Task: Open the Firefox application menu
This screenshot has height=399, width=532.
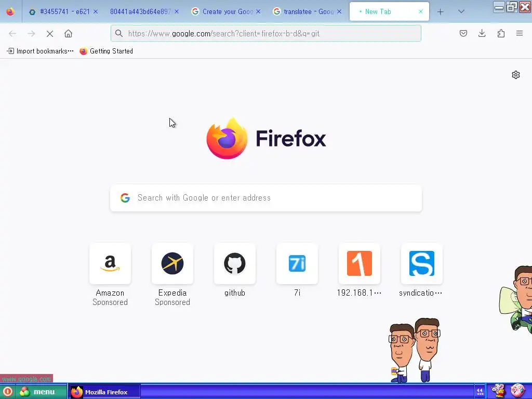Action: (520, 33)
